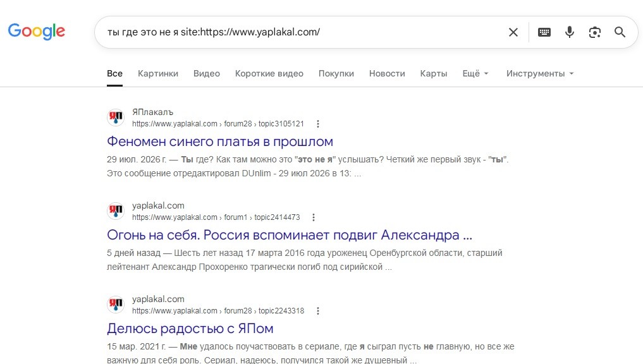
Task: Click the favicon of the forum1 topic2414473 result
Action: [116, 211]
